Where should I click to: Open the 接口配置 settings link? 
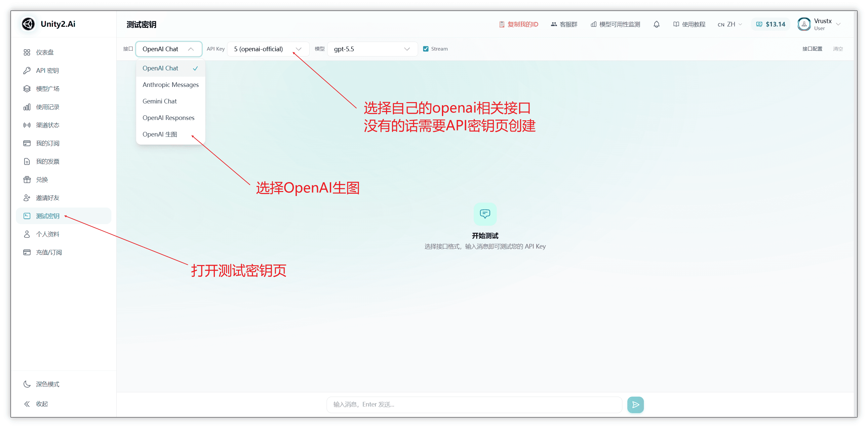pos(812,49)
